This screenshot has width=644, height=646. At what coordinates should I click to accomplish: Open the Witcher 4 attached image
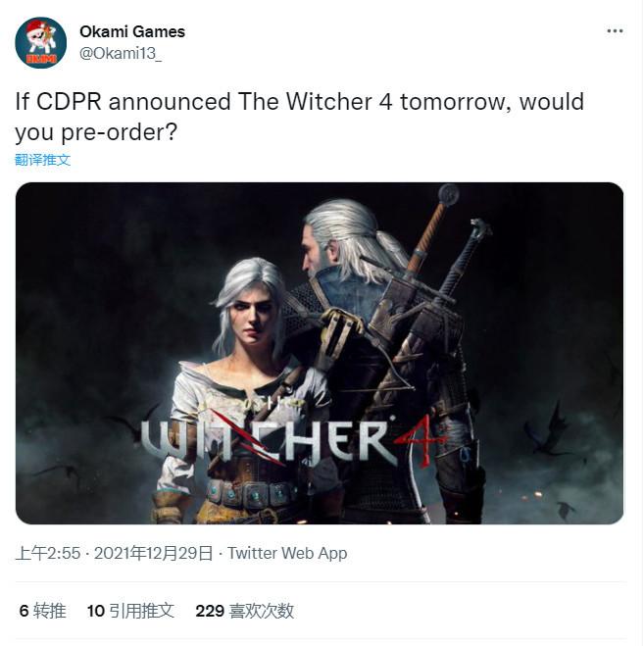(x=320, y=353)
